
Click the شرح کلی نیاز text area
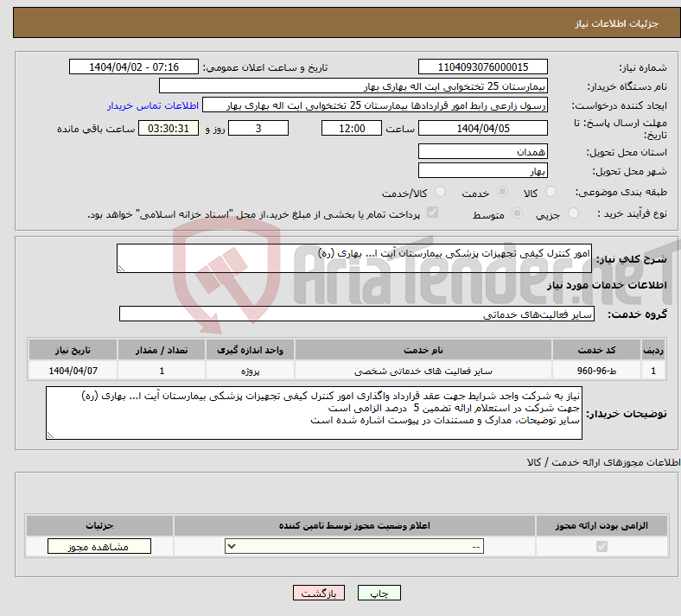pos(354,258)
